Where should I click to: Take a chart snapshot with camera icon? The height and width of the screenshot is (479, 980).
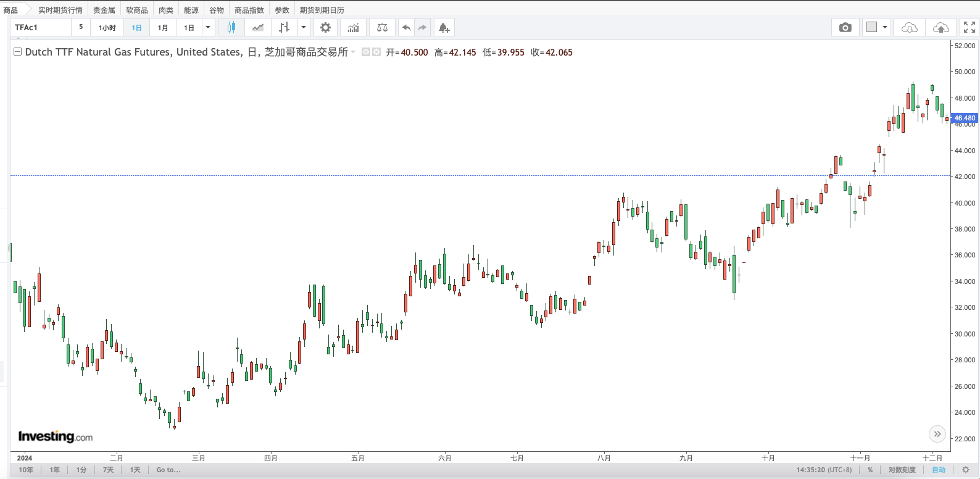[845, 28]
